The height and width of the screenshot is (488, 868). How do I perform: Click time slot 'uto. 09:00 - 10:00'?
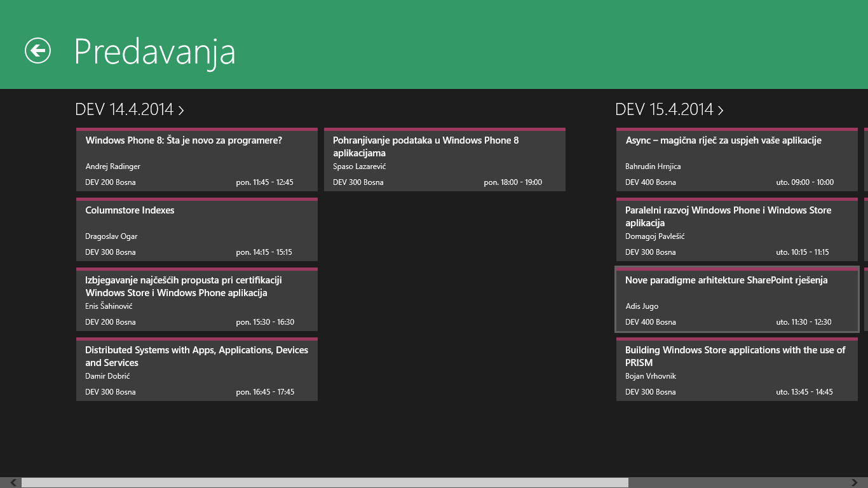pyautogui.click(x=805, y=182)
